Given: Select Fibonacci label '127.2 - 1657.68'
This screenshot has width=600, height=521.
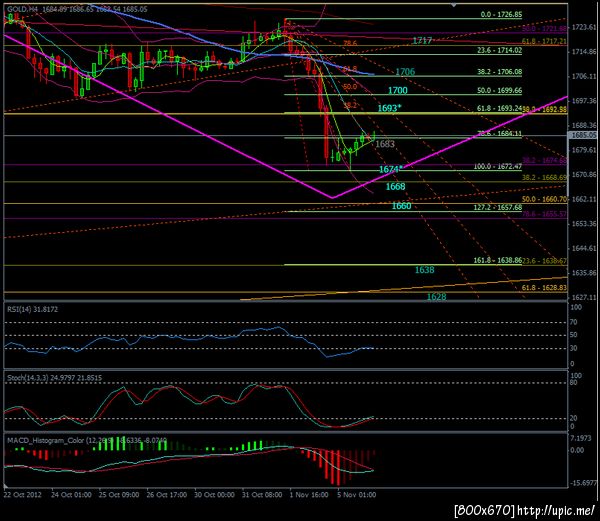Looking at the screenshot, I should click(x=498, y=207).
